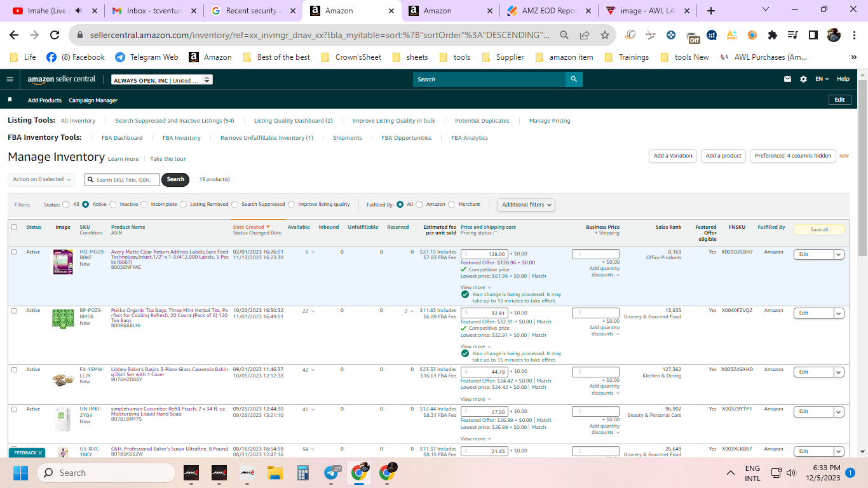This screenshot has height=488, width=868.
Task: Toggle the Chrome side panel icon
Action: click(x=813, y=35)
